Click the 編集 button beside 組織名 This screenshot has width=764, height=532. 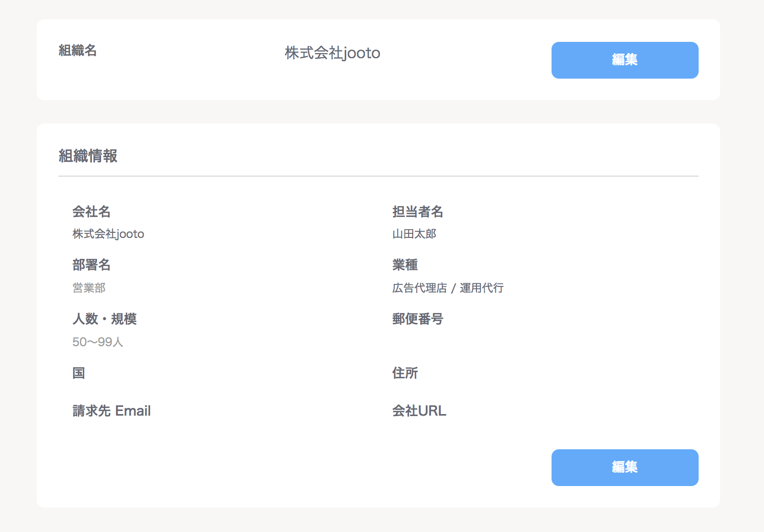(x=625, y=60)
